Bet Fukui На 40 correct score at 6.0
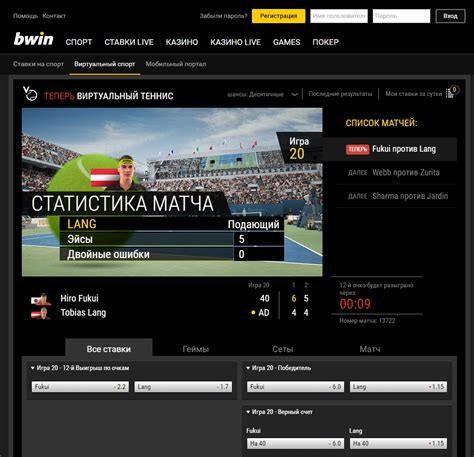Screen dimensions: 474x457 pos(296,443)
